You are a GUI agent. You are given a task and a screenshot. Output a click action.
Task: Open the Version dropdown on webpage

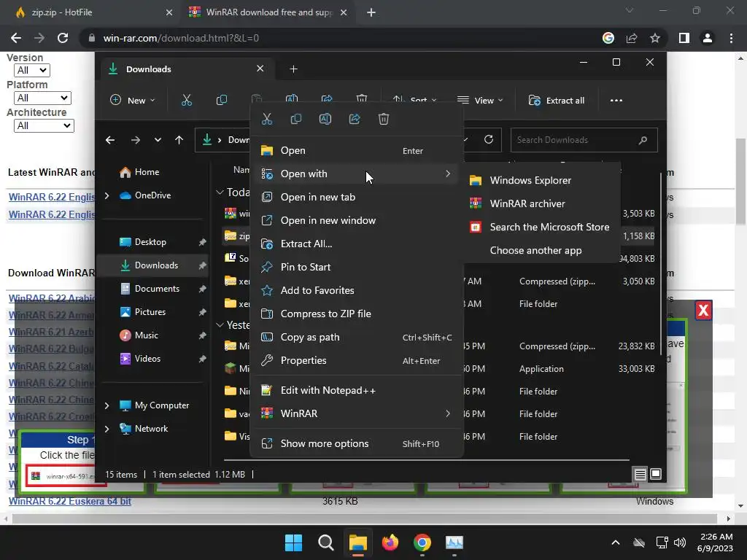click(x=32, y=70)
